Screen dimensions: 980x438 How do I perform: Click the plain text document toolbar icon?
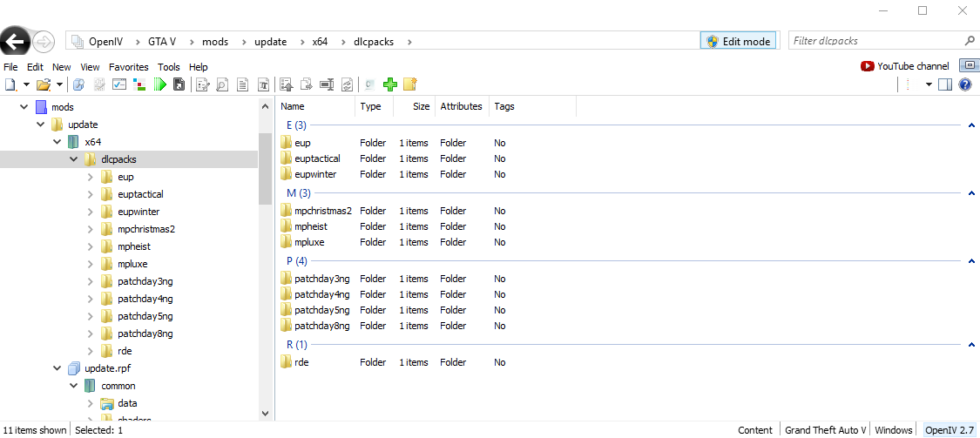point(242,84)
